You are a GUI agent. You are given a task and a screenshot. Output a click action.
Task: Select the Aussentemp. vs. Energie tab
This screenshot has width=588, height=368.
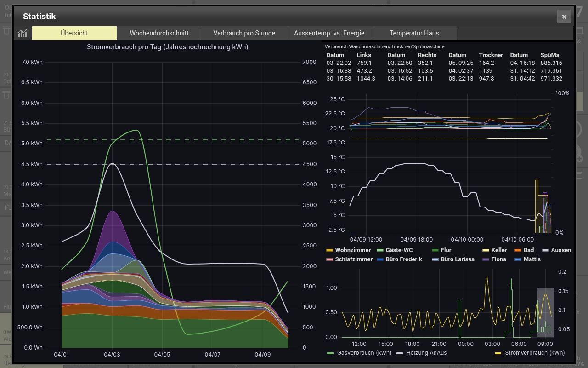(329, 33)
